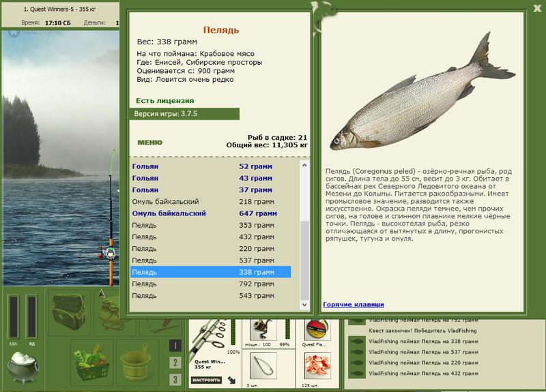
Task: Switch to tackle slot 2
Action: click(x=175, y=363)
